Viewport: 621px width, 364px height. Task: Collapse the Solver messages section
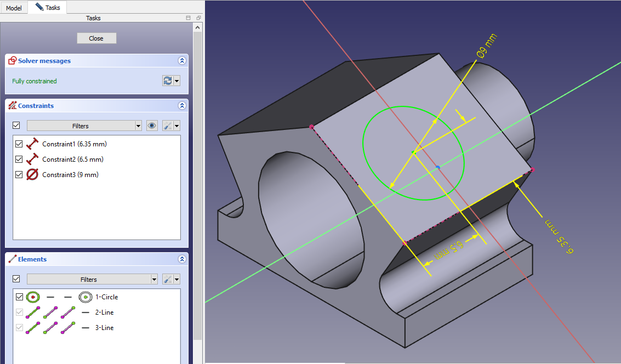[182, 61]
